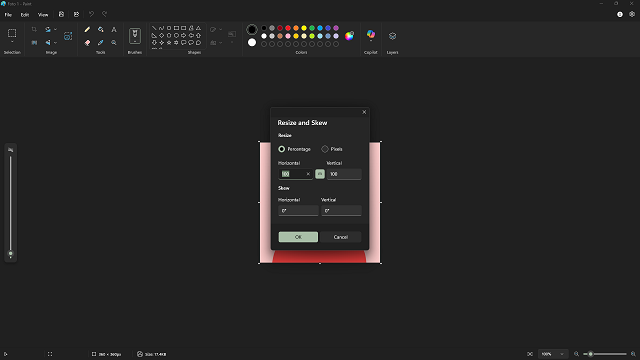Open Paint Settings gear icon
The image size is (640, 360).
click(x=632, y=14)
